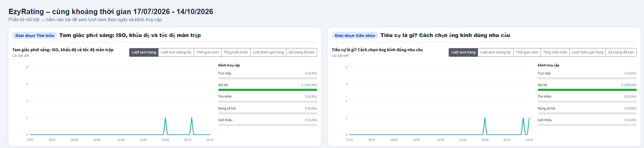The height and width of the screenshot is (148, 644).
Task: Click the 'Tìm kiếm' bar in Tam giác phơi sáng card
Action: point(268,102)
